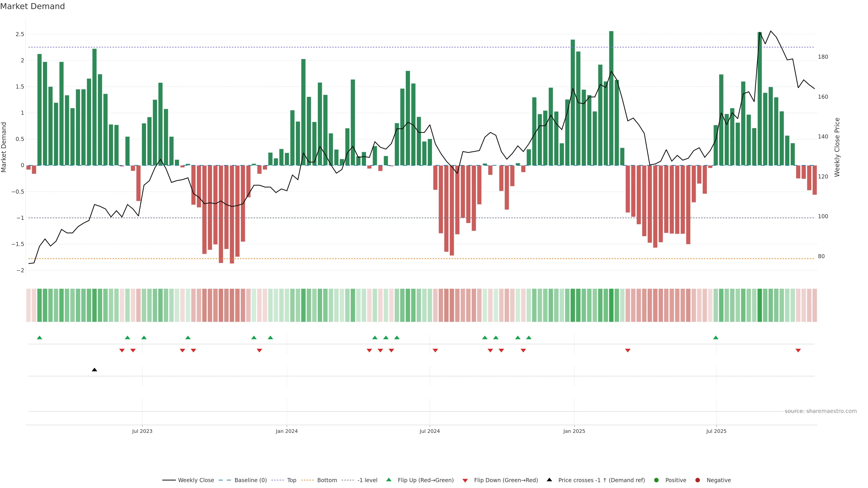Click the last red flip-down triangle
This screenshot has width=868, height=488.
(798, 351)
